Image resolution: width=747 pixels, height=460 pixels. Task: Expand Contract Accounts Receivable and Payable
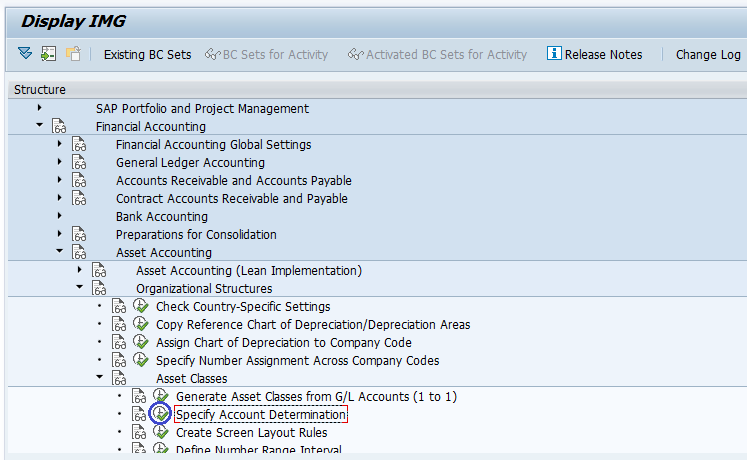point(60,198)
